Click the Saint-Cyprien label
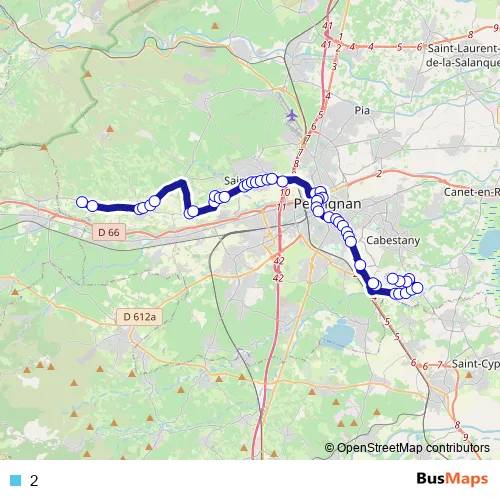 click(x=476, y=364)
